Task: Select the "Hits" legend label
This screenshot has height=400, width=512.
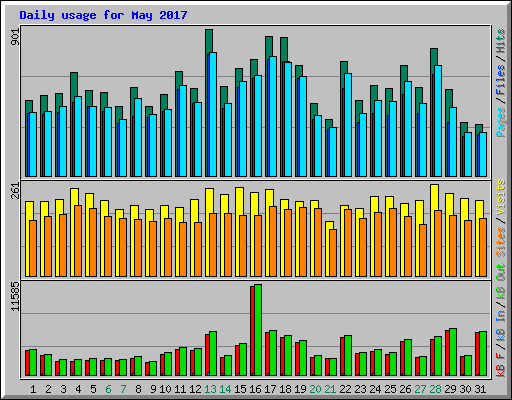Action: point(501,41)
